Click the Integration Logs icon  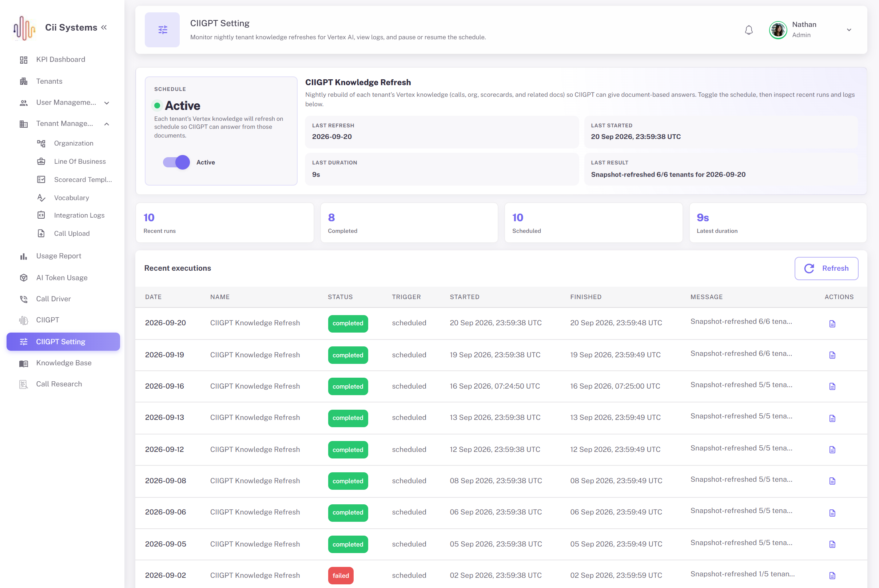(x=41, y=215)
